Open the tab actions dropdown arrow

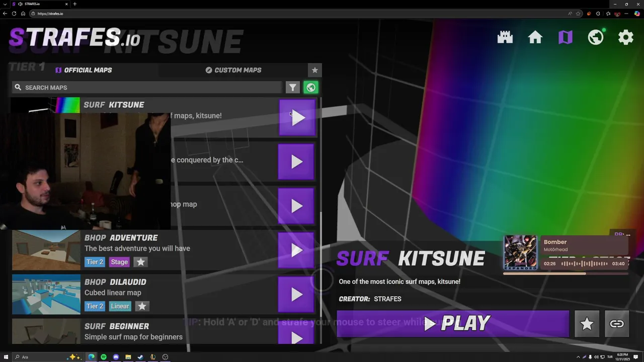(x=4, y=4)
